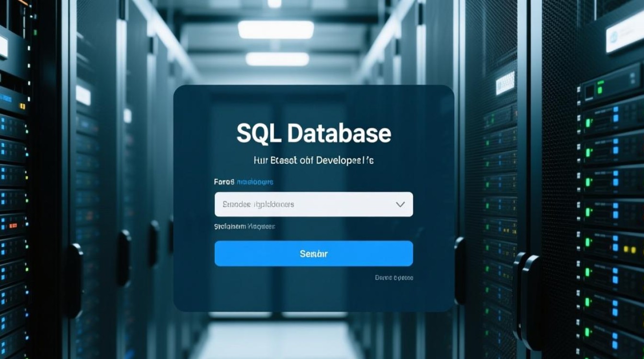
Task: Click the small link below blue button
Action: pos(394,278)
